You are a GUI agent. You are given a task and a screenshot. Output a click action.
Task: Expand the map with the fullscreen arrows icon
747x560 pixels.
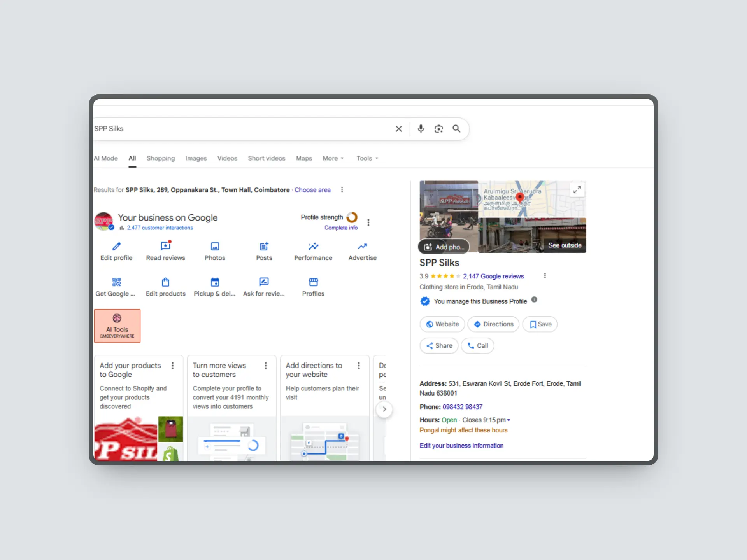point(577,189)
